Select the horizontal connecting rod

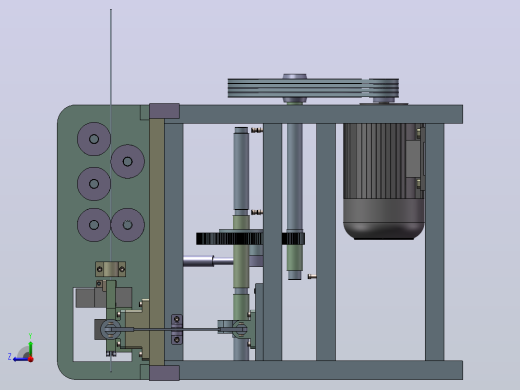173,330
